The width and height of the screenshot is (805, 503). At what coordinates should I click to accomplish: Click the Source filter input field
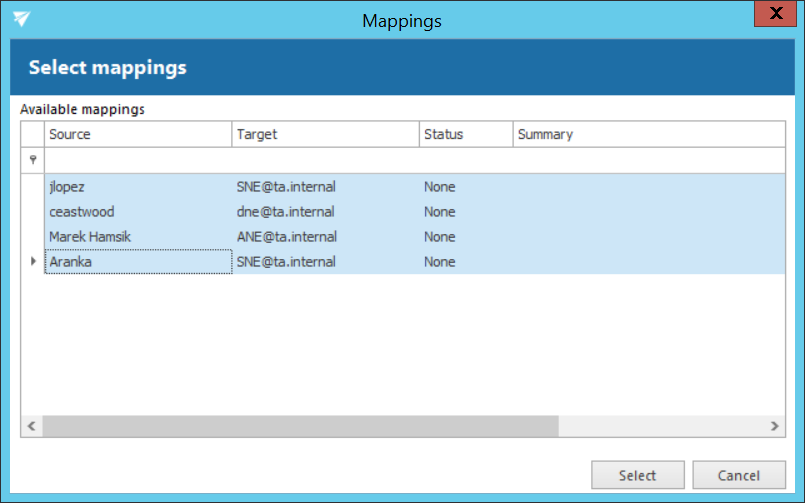(138, 160)
